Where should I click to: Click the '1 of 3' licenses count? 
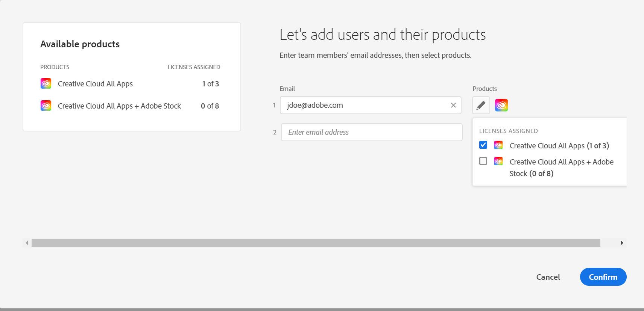pos(211,84)
